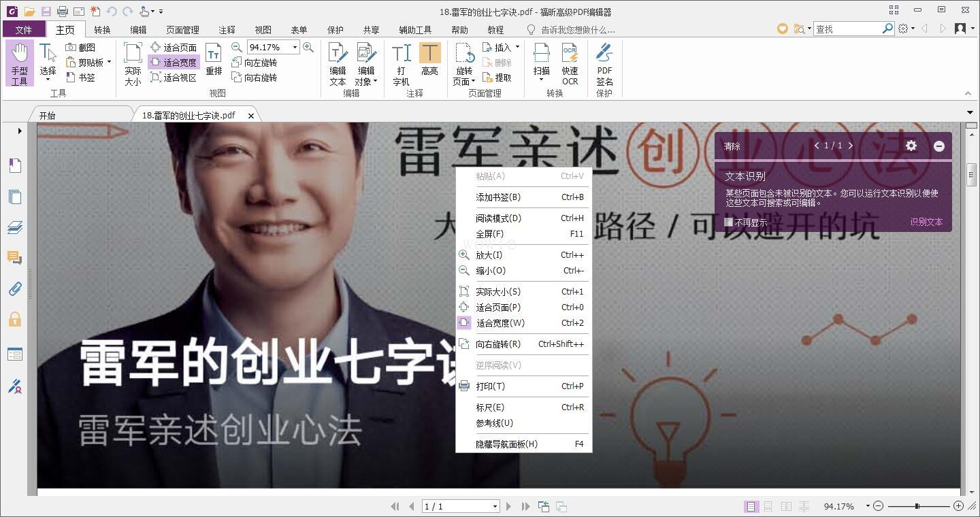980x517 pixels.
Task: Expand the zoom percentage dropdown in ribbon
Action: coord(295,47)
